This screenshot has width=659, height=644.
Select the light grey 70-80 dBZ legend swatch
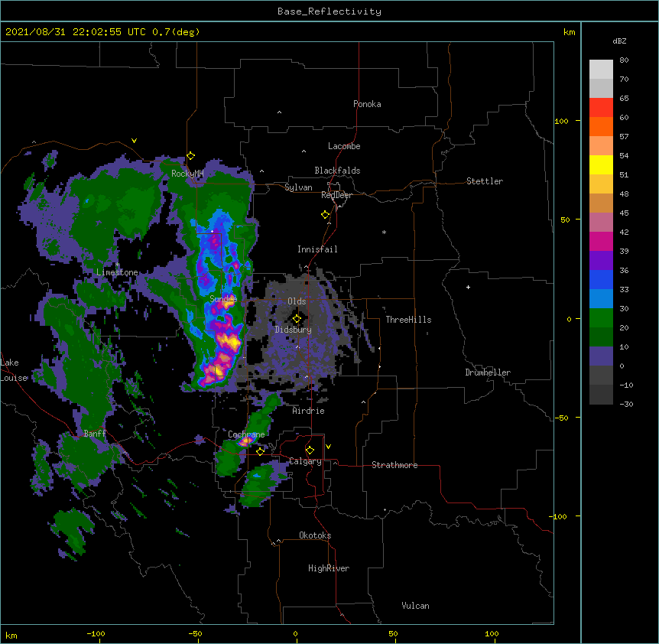(x=601, y=69)
